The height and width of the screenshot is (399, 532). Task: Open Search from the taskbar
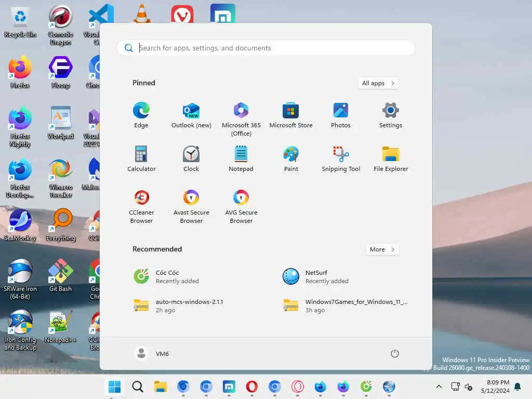(137, 387)
